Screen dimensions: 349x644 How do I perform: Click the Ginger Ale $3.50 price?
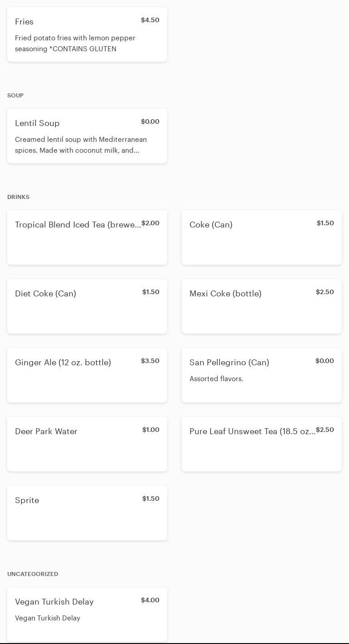tap(150, 361)
